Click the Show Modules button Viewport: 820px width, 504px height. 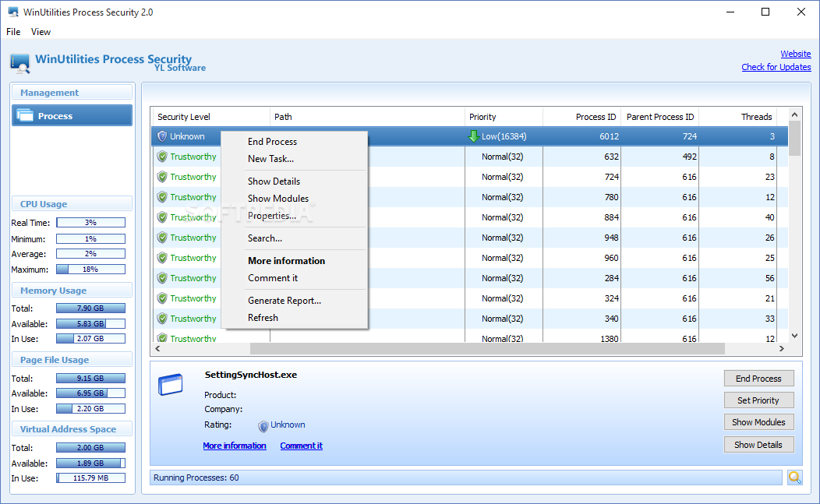pos(759,422)
